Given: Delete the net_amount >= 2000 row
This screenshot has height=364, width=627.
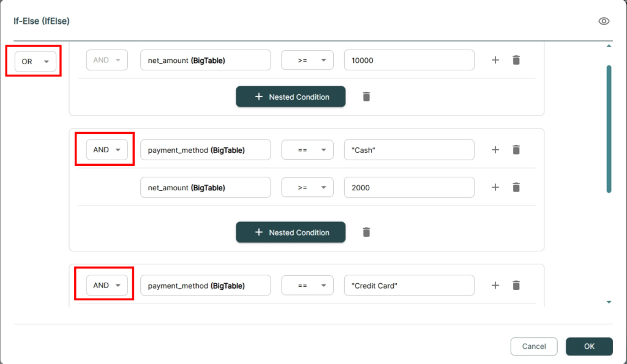Looking at the screenshot, I should pos(516,187).
